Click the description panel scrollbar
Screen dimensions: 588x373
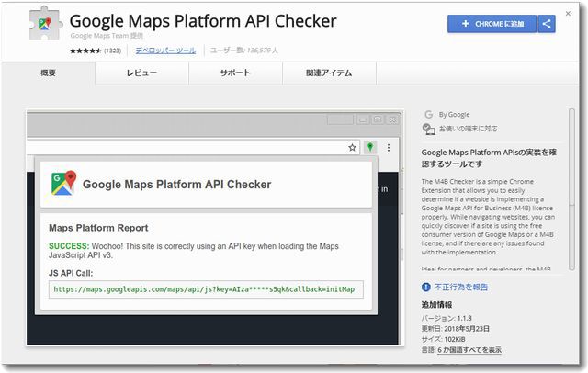[571, 189]
